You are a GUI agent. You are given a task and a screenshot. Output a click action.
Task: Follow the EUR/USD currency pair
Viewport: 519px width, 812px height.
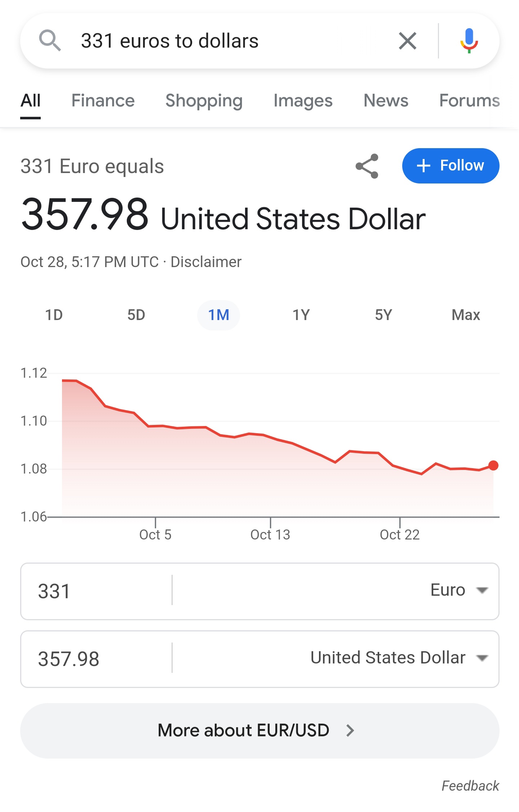pyautogui.click(x=451, y=166)
